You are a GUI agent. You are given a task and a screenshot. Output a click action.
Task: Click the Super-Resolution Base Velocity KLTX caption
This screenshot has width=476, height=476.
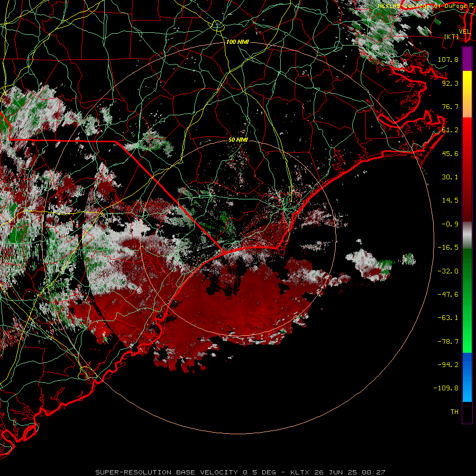[241, 472]
